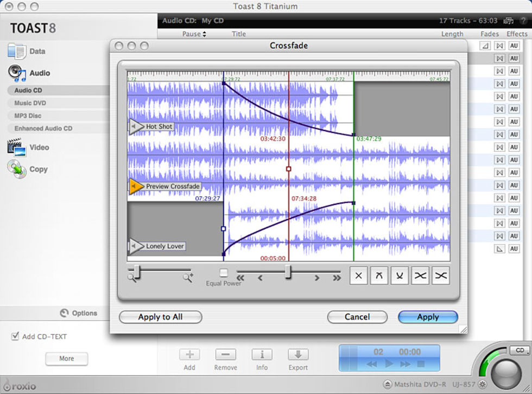Click the Preview Crossfade play button
This screenshot has width=532, height=394.
point(136,186)
